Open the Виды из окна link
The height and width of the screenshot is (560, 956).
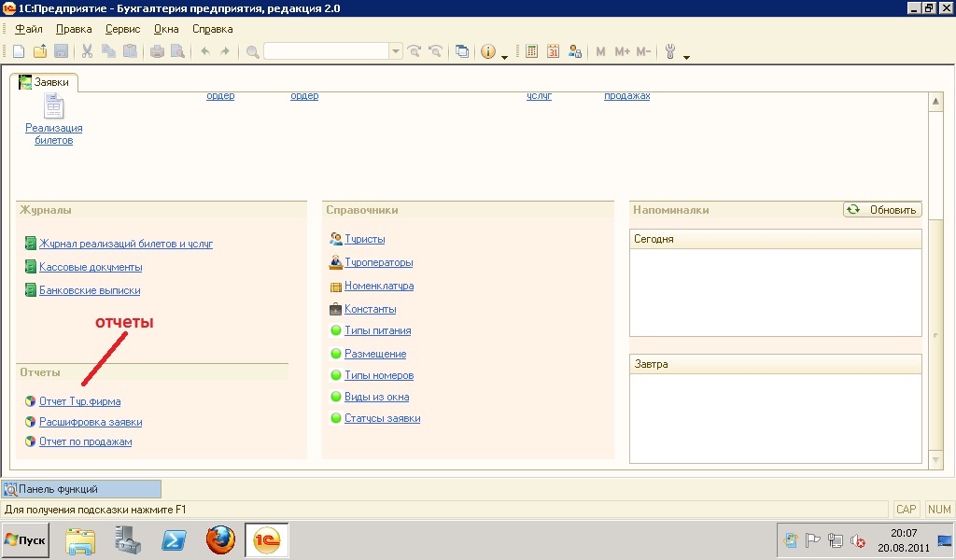[x=376, y=397]
